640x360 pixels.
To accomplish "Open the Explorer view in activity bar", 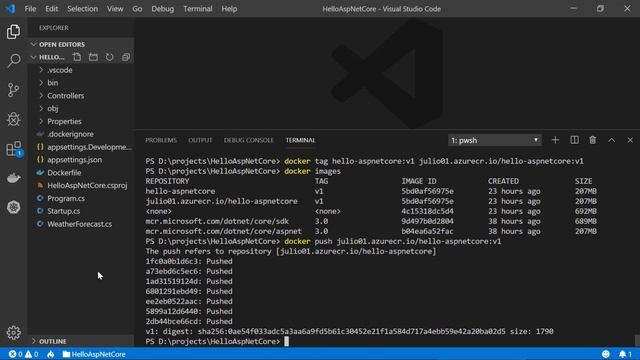I will pos(13,32).
